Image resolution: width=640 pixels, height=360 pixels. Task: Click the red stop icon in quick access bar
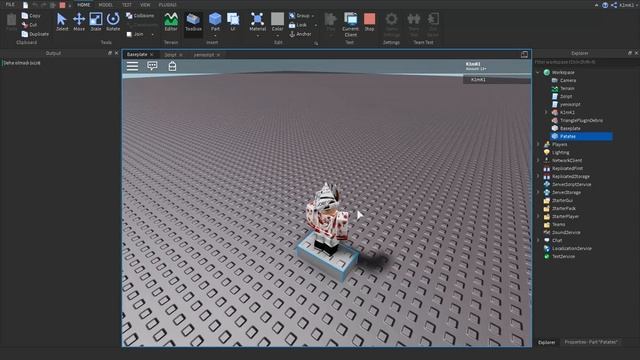click(62, 5)
